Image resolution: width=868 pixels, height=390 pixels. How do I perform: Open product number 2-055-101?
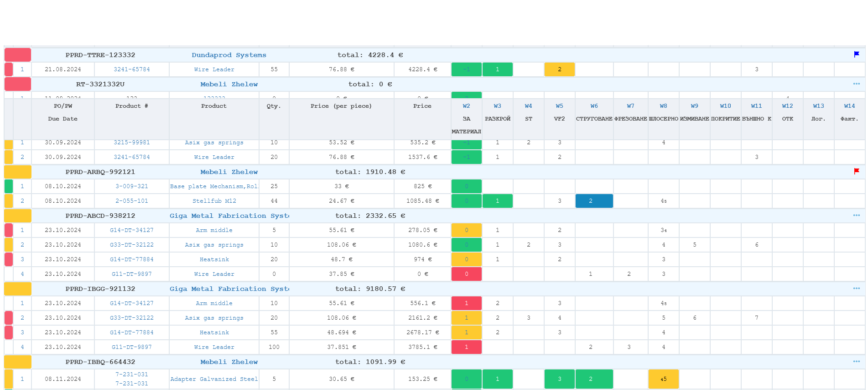click(132, 201)
